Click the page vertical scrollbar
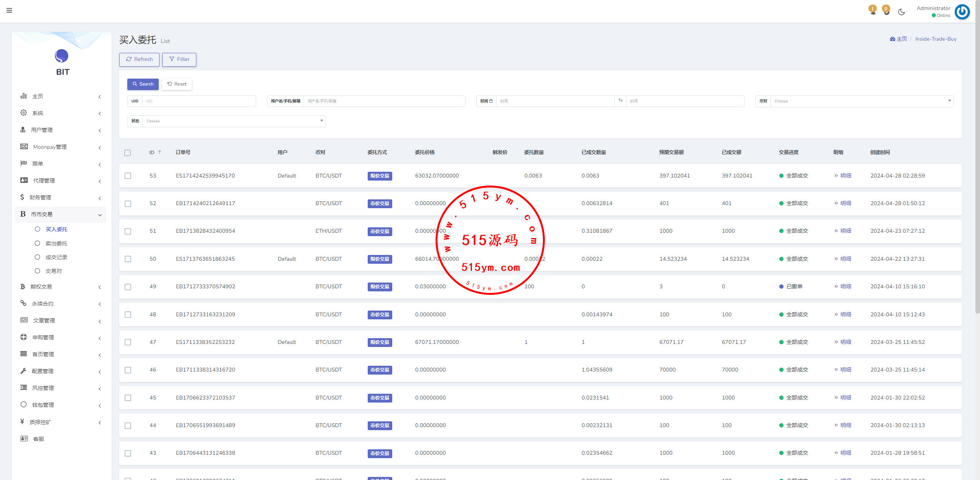 [977, 153]
